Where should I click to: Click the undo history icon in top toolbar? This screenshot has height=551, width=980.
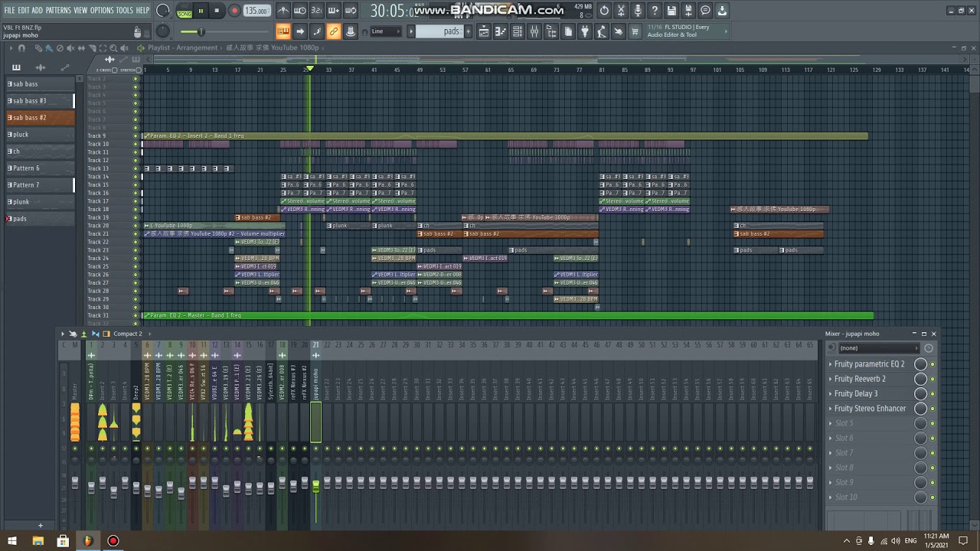point(603,11)
